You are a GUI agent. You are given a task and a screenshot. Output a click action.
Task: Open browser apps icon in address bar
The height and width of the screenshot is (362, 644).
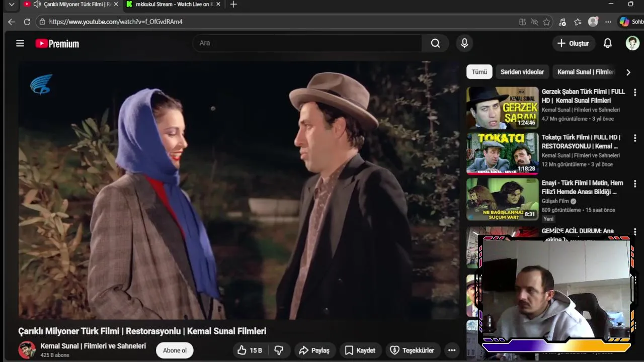tap(522, 22)
